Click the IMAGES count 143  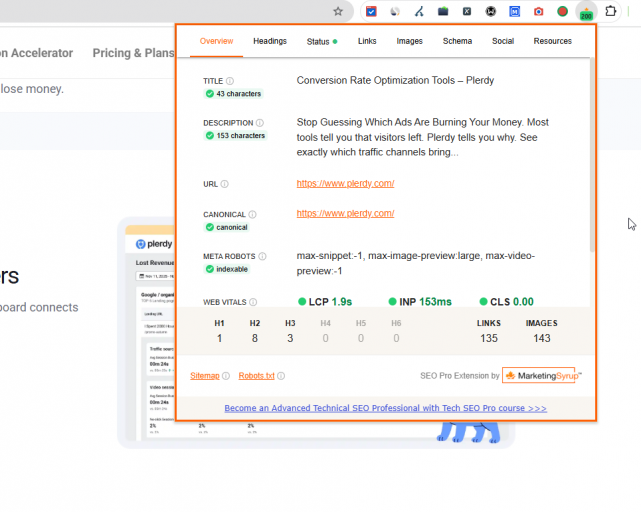tap(542, 338)
